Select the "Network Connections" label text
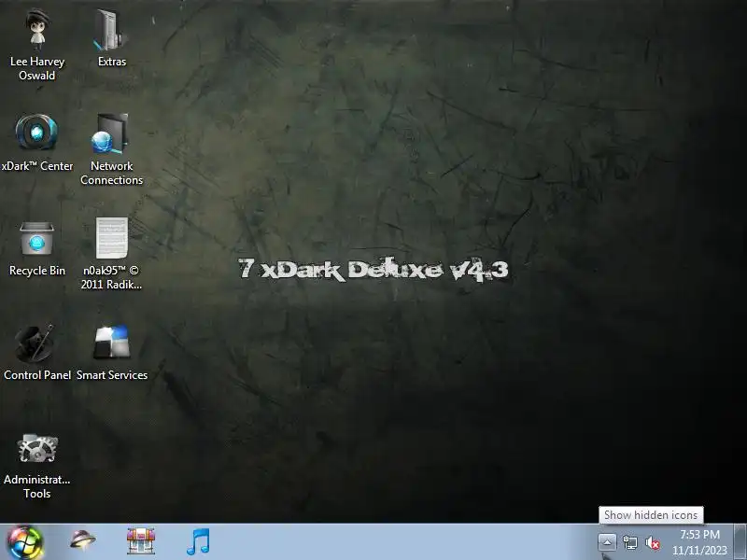 pos(111,173)
